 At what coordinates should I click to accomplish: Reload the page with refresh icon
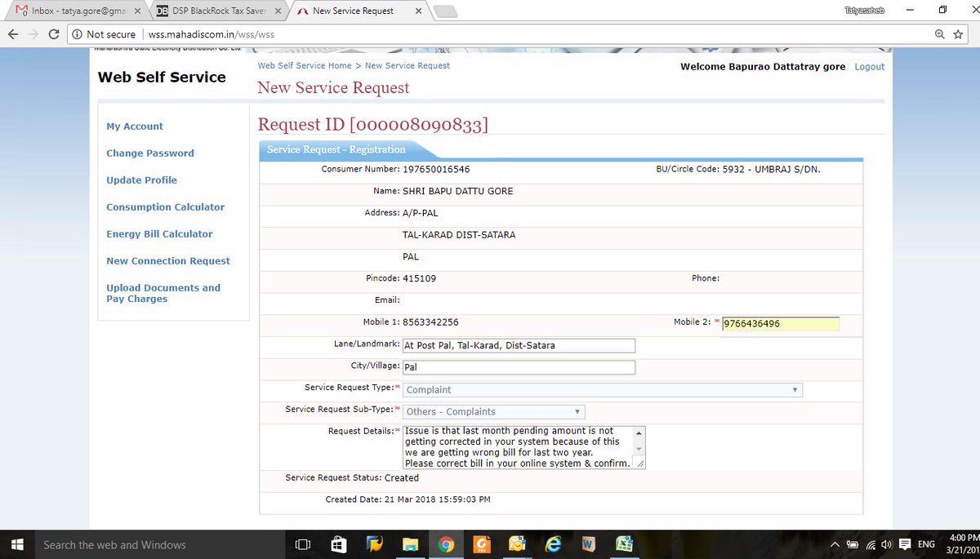coord(53,34)
